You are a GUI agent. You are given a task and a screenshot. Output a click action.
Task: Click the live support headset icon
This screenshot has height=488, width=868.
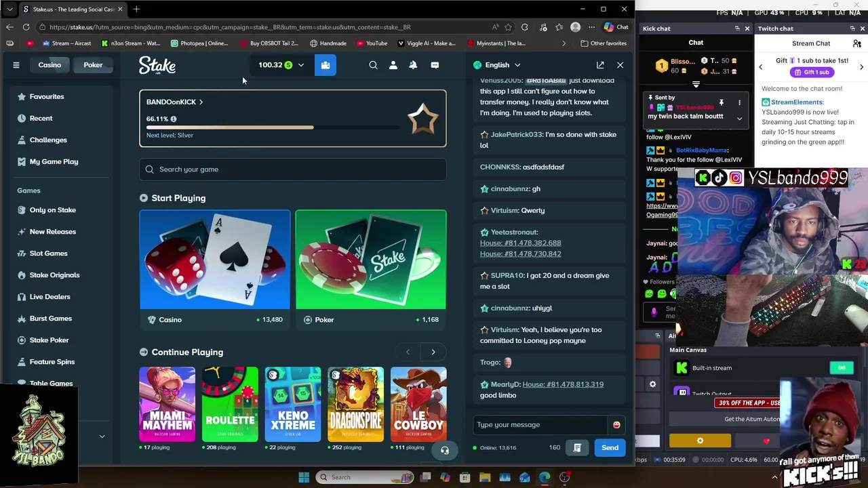445,450
